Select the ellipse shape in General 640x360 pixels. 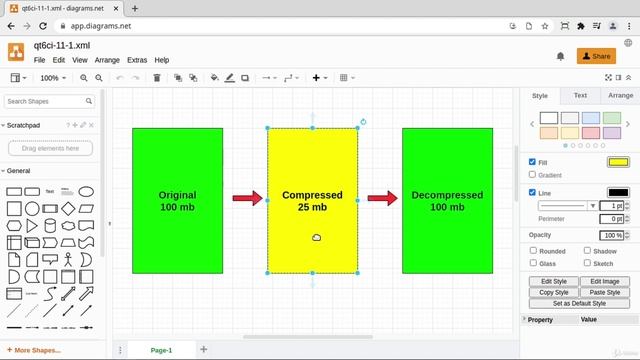click(x=86, y=191)
